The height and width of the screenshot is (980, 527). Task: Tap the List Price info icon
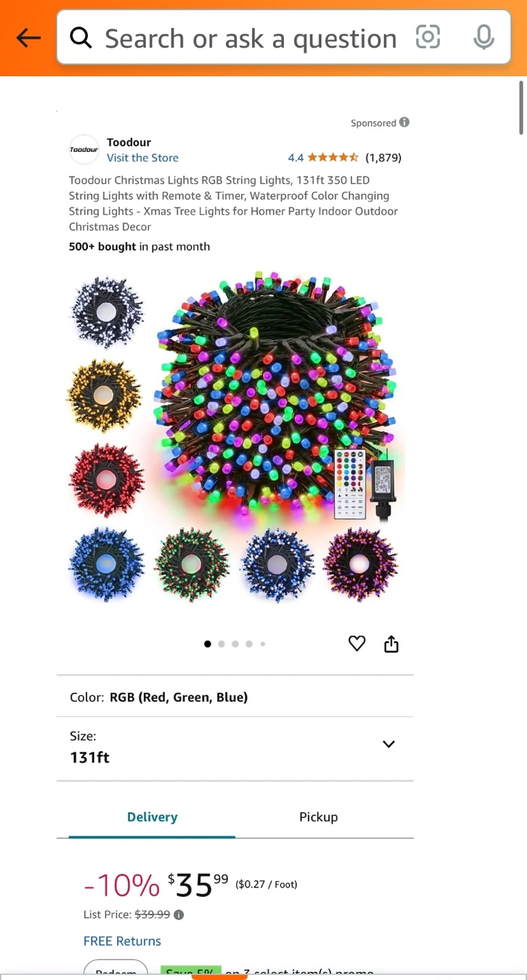coord(179,915)
